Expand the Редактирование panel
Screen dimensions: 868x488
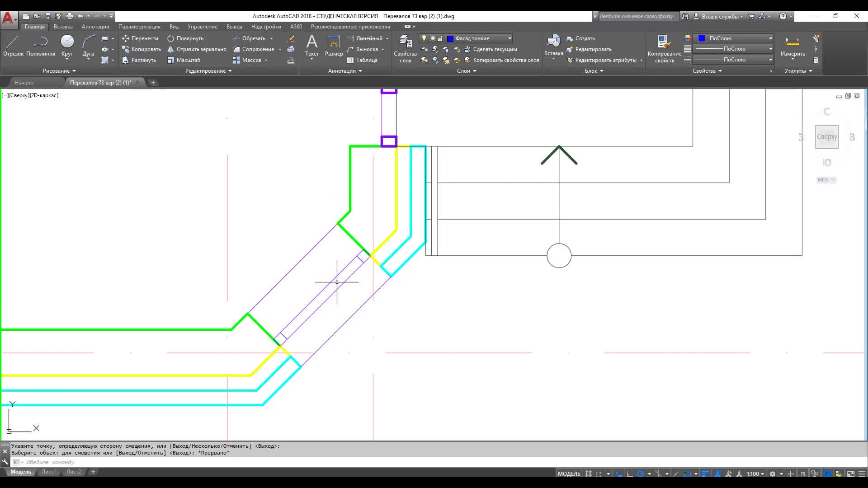tap(208, 71)
